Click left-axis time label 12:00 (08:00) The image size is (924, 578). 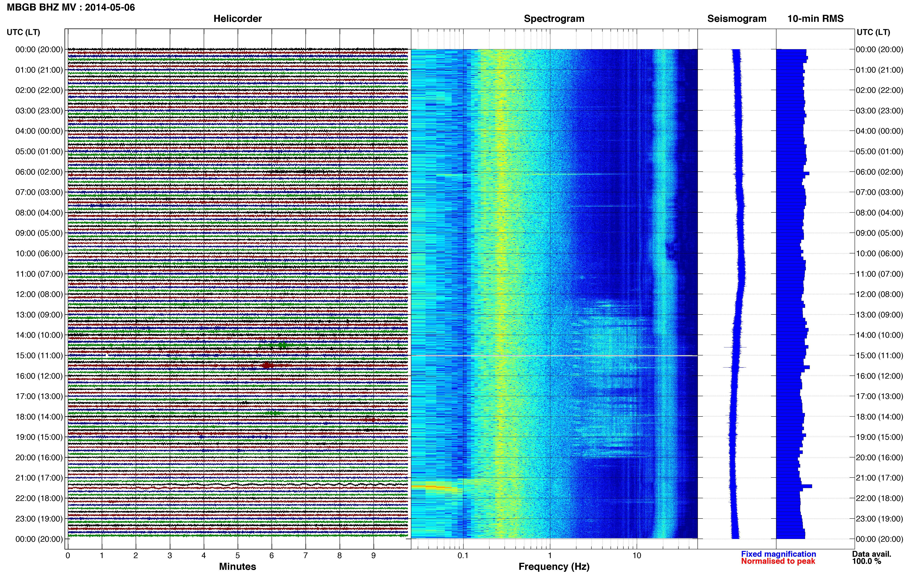tap(39, 294)
